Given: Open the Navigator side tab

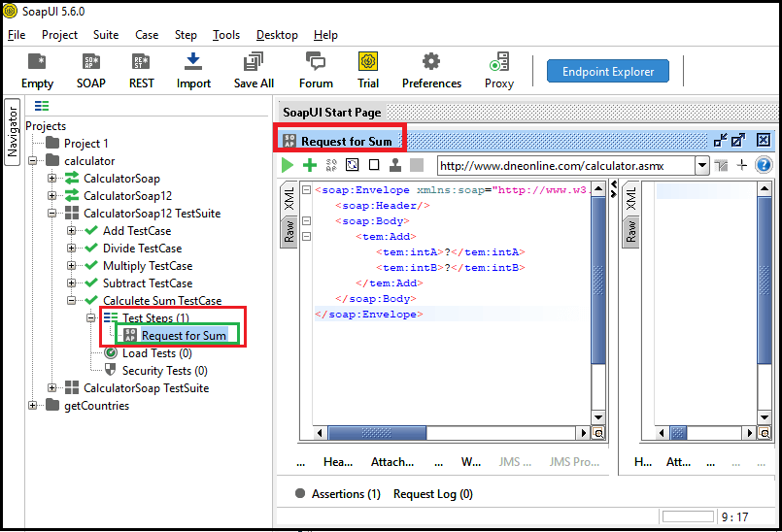Looking at the screenshot, I should [x=12, y=132].
